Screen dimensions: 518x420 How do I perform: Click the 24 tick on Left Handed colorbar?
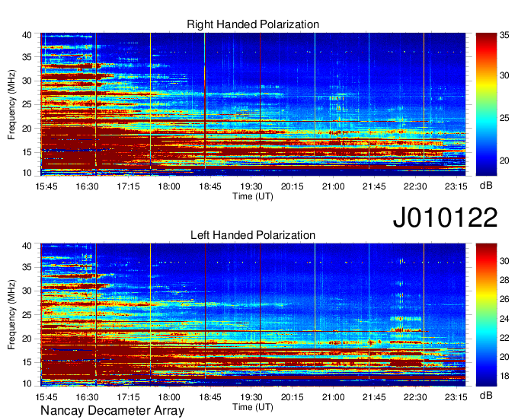[504, 319]
